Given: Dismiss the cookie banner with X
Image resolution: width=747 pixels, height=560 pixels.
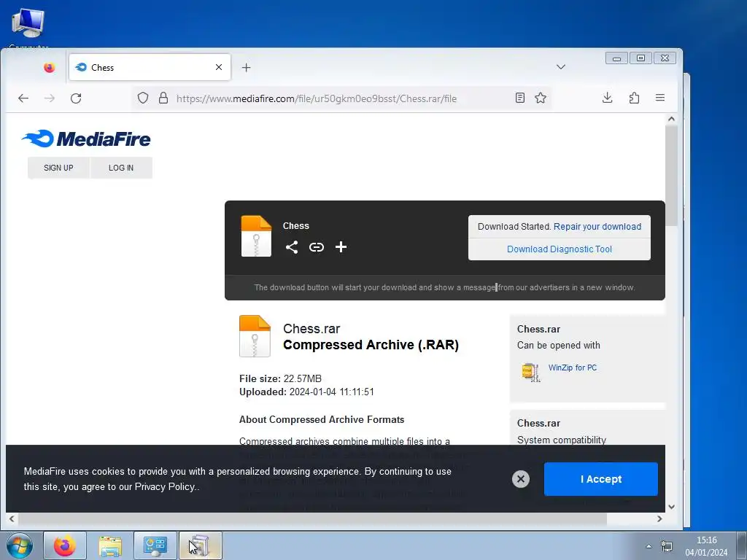Looking at the screenshot, I should [x=521, y=479].
